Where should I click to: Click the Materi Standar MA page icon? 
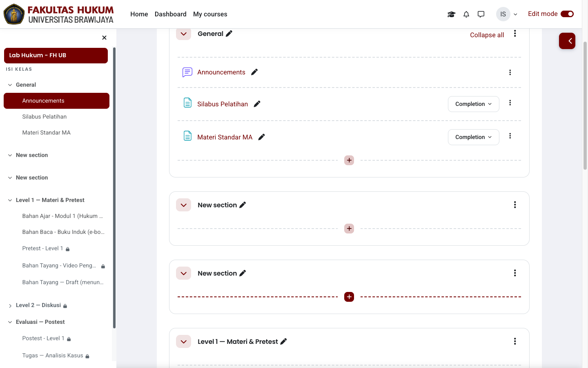[187, 136]
